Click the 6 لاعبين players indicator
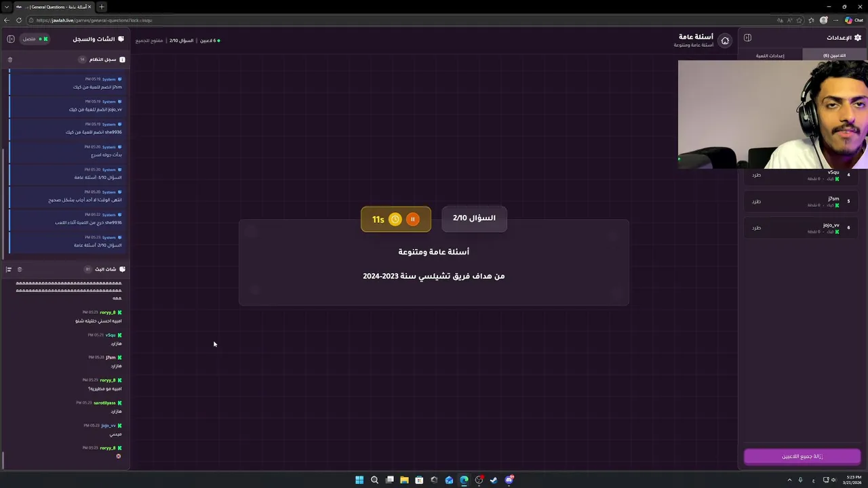The height and width of the screenshot is (488, 868). pos(209,41)
